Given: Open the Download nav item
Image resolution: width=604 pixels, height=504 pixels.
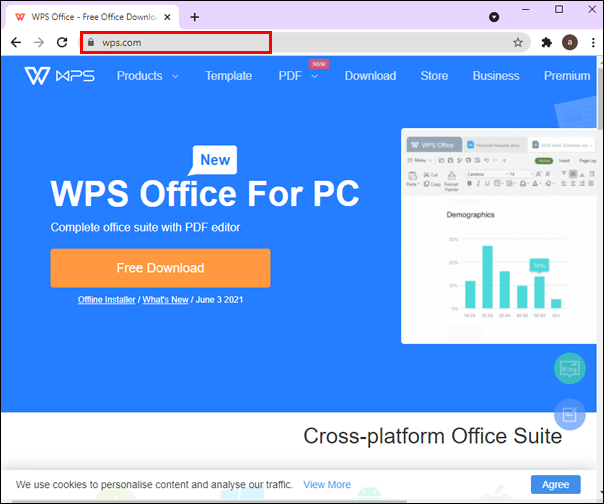Looking at the screenshot, I should click(370, 76).
